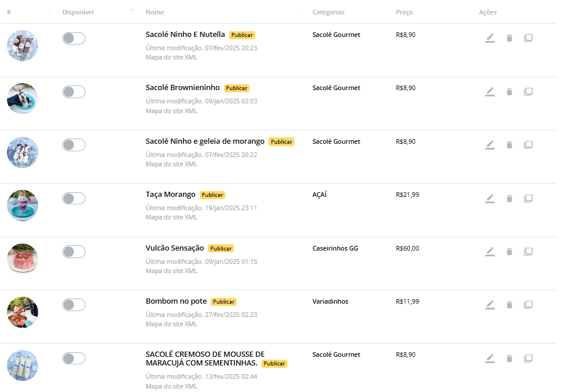This screenshot has height=392, width=564.
Task: Edit the Sacolé cremoso de mousse de maracujá product
Action: (x=490, y=359)
